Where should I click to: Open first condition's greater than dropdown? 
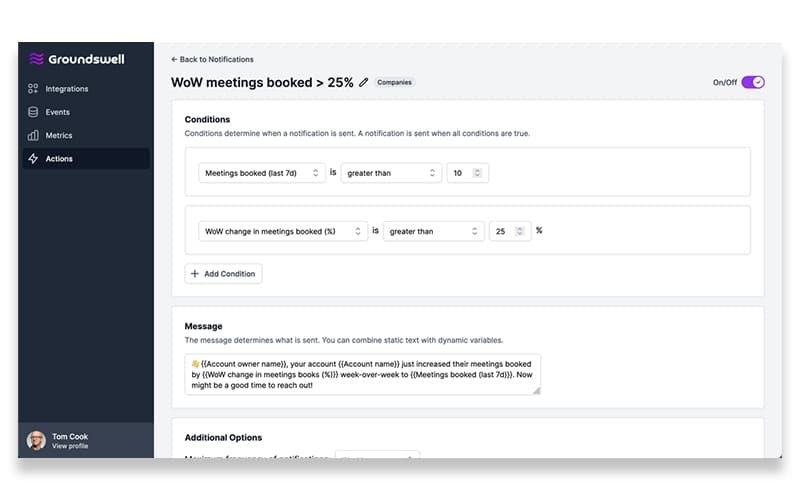[x=391, y=173]
